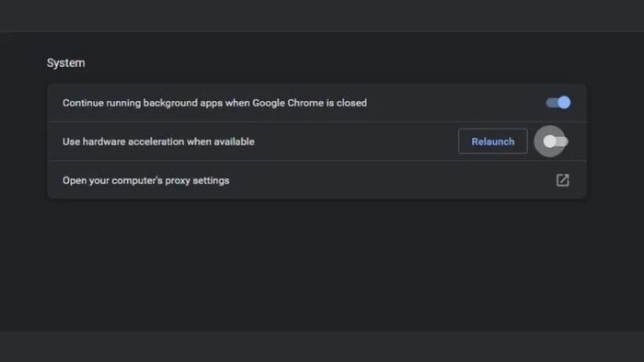
Task: Select 'Open your computer's proxy settings' text
Action: [145, 180]
